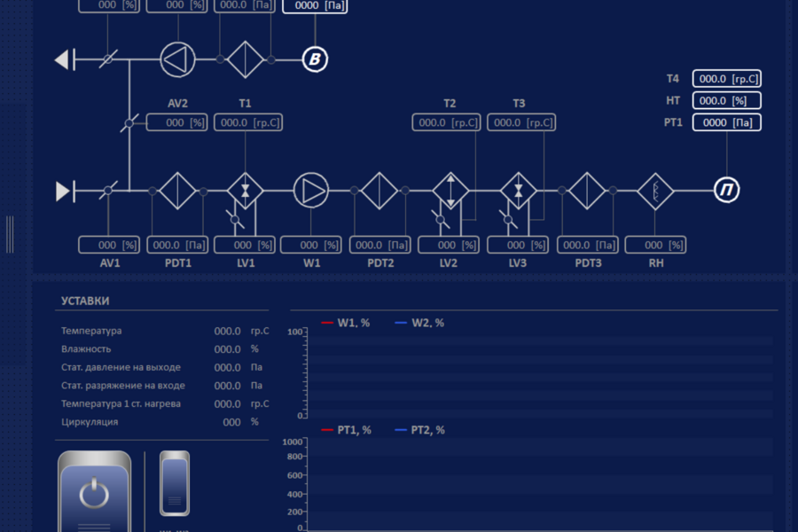Select the RH humidifier diamond icon

(655, 191)
